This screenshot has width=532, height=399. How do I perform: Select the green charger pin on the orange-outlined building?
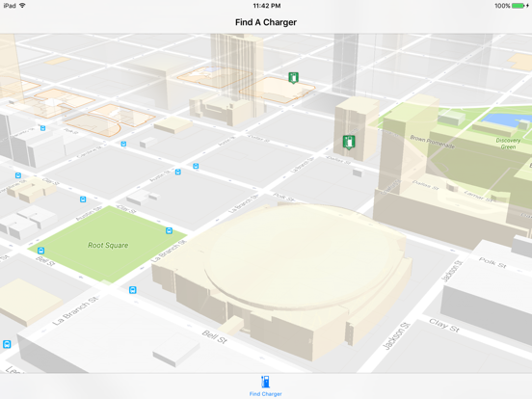tap(294, 78)
